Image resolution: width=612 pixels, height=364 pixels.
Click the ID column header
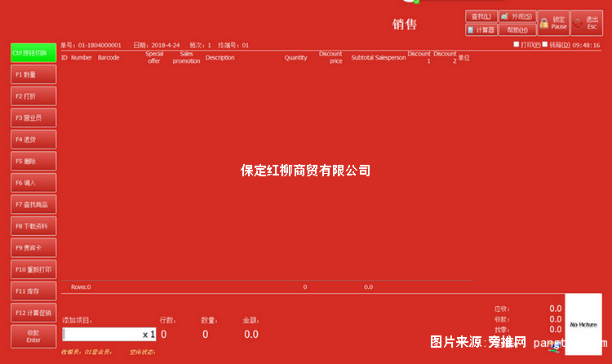(64, 57)
